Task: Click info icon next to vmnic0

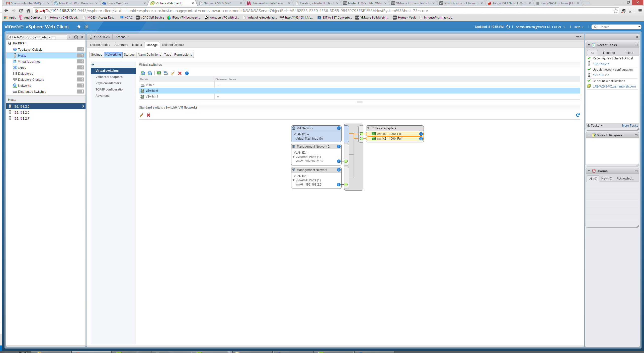Action: [x=421, y=134]
